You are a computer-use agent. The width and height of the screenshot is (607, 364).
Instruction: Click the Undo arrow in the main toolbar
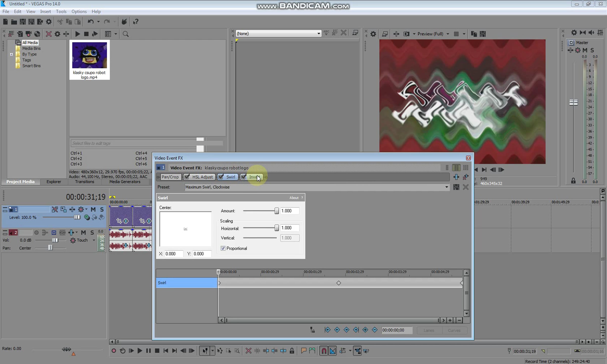tap(91, 22)
